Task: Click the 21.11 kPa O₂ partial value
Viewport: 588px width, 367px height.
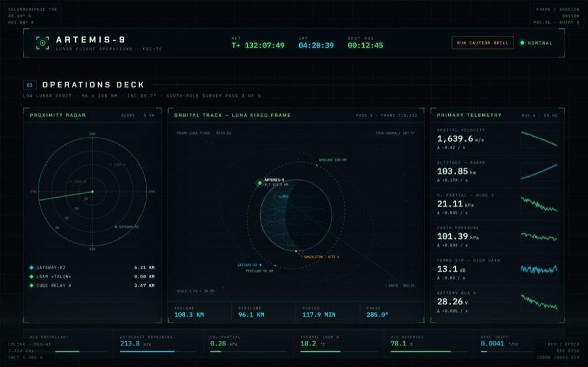Action: coord(455,204)
